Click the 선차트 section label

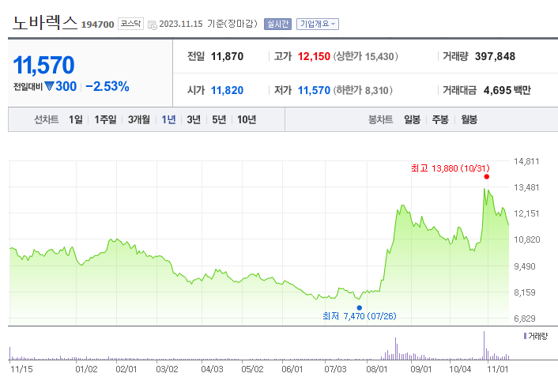point(47,119)
